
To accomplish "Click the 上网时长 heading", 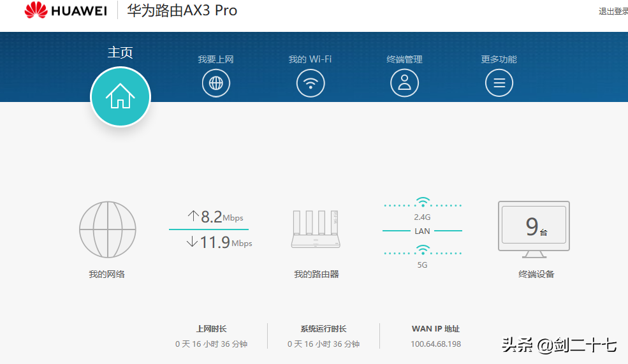I will [x=212, y=329].
